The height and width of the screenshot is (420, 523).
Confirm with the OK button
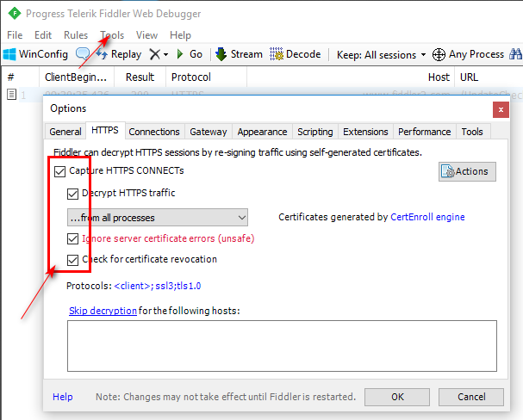[397, 397]
